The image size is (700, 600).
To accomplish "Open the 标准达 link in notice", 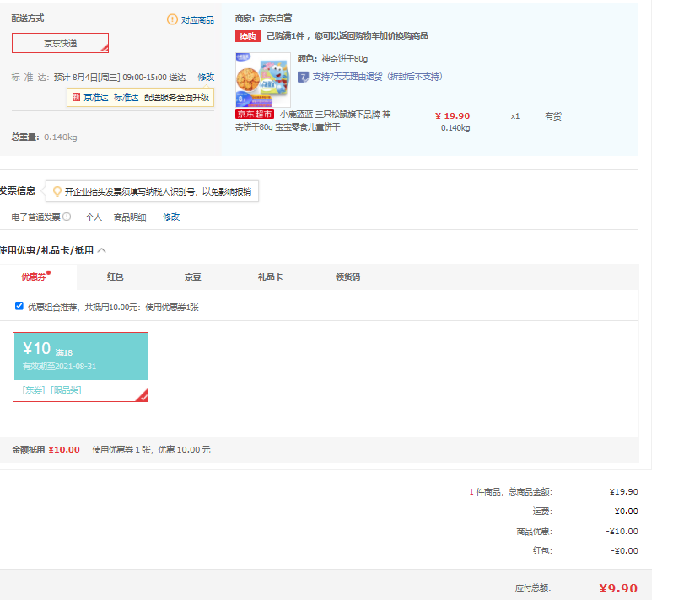I will click(127, 97).
